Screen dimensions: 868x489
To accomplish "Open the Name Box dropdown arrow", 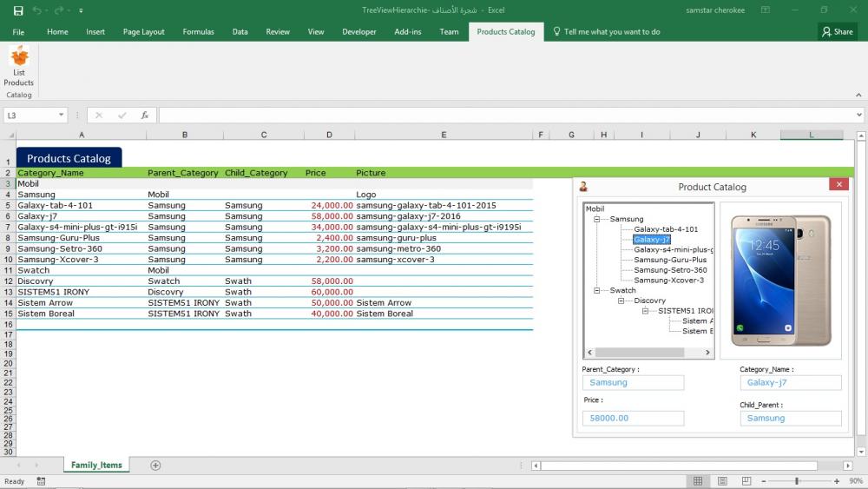I will [61, 116].
